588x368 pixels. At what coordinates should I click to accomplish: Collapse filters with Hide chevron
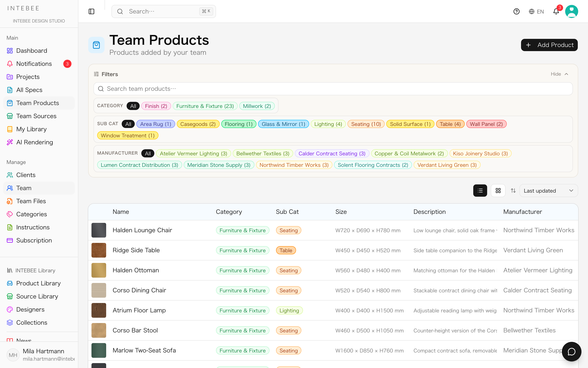[559, 74]
